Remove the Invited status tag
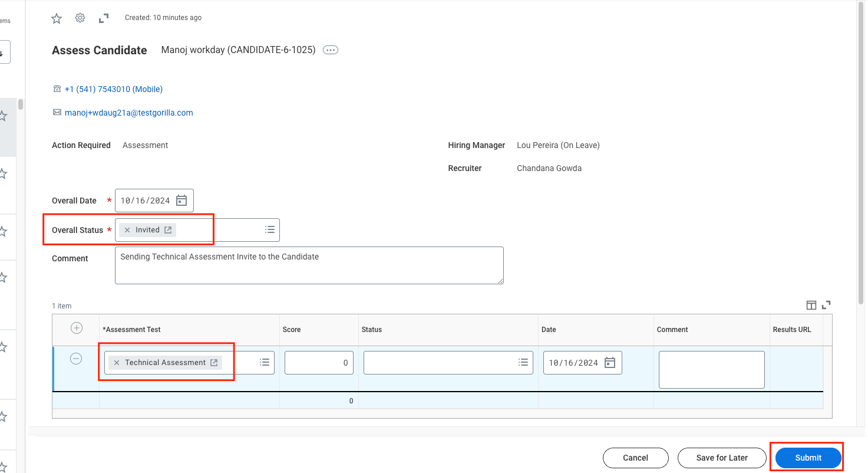868x473 pixels. (x=128, y=229)
